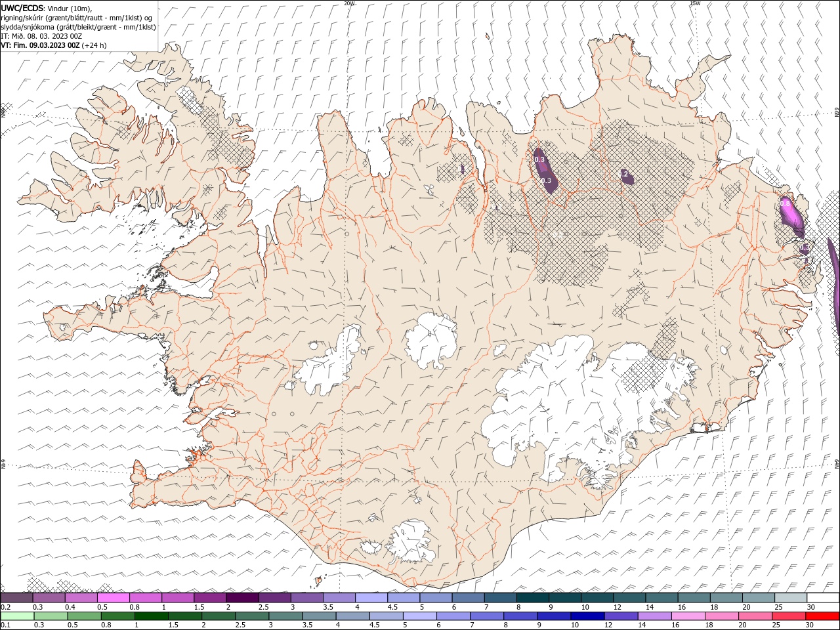Click the 15W longitude label
Image resolution: width=840 pixels, height=630 pixels.
(x=694, y=3)
